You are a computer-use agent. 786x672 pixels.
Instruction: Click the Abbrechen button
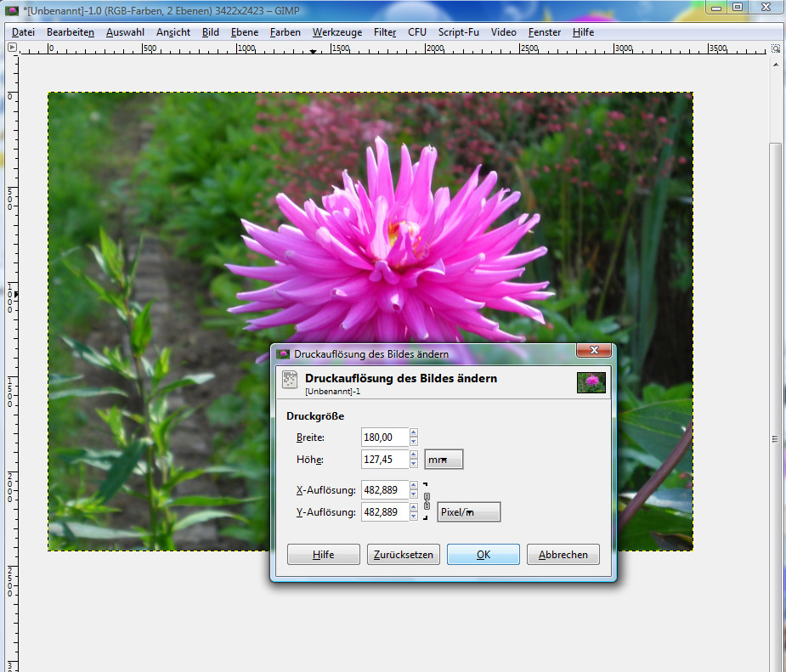coord(563,555)
